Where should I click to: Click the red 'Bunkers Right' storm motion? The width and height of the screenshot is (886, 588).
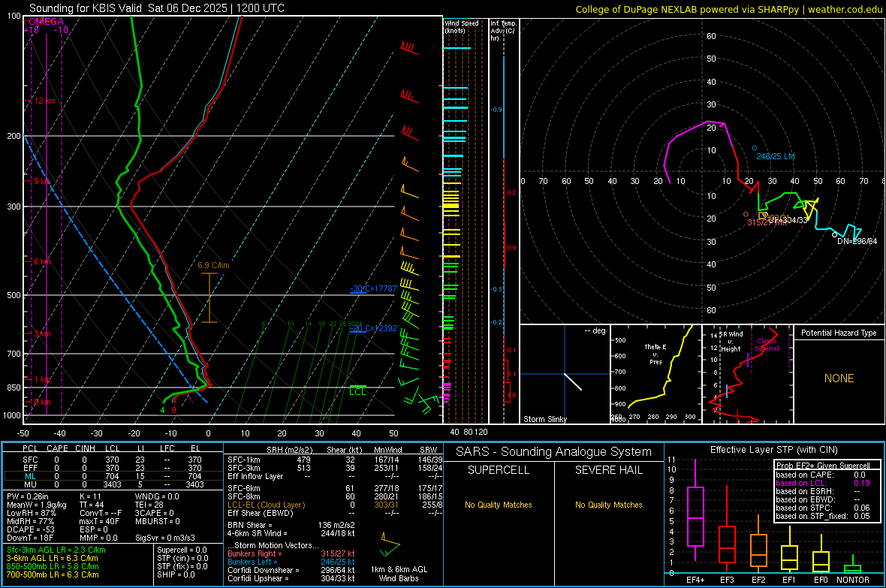coord(291,553)
